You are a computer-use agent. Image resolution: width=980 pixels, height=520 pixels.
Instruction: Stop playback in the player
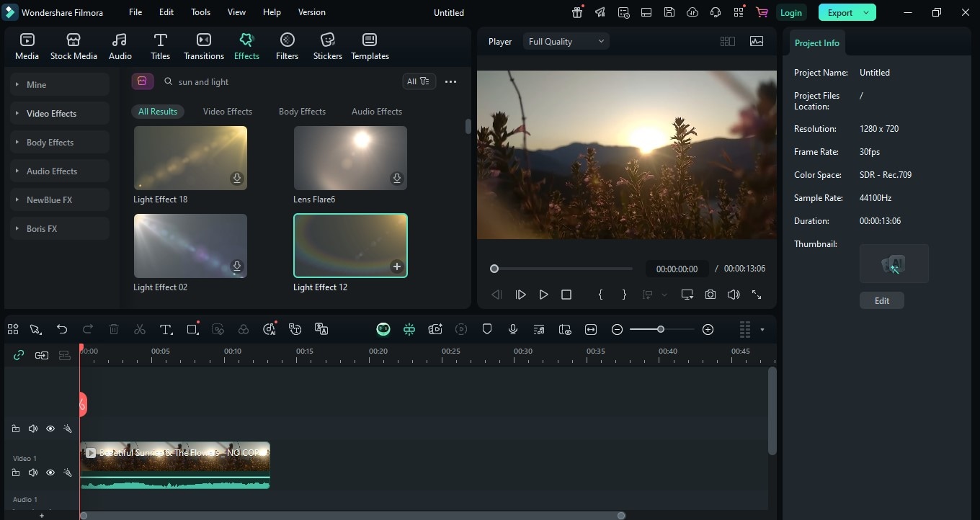coord(566,295)
